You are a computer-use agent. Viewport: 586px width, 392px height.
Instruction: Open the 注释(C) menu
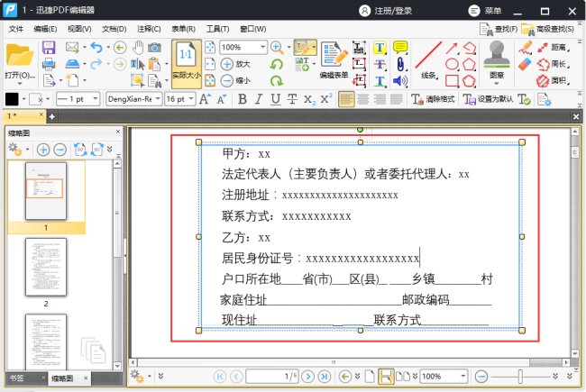149,29
